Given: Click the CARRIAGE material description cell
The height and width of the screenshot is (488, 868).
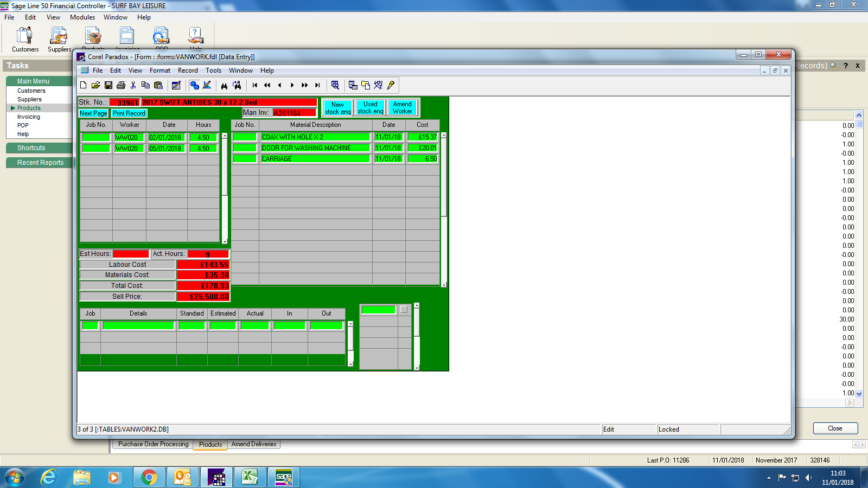Looking at the screenshot, I should click(x=315, y=158).
